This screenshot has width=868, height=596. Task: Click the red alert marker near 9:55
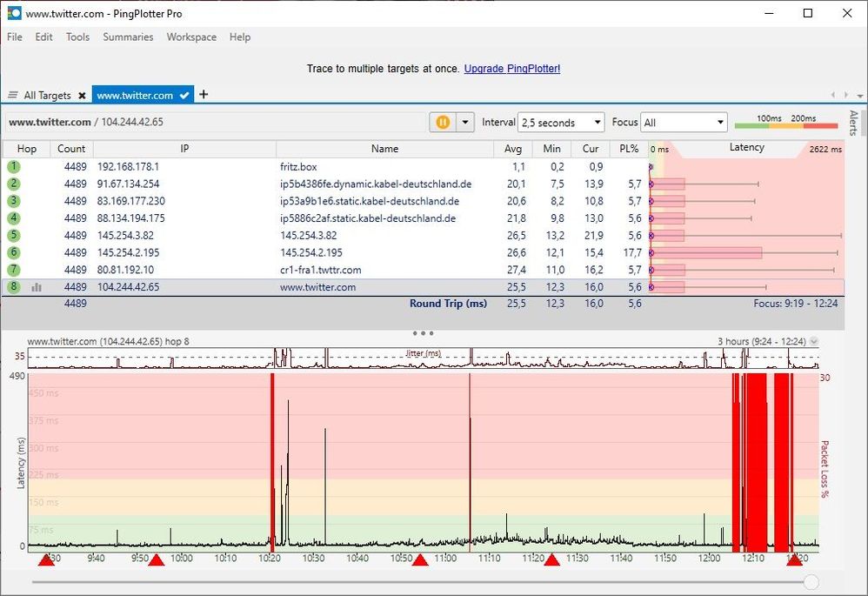[156, 560]
